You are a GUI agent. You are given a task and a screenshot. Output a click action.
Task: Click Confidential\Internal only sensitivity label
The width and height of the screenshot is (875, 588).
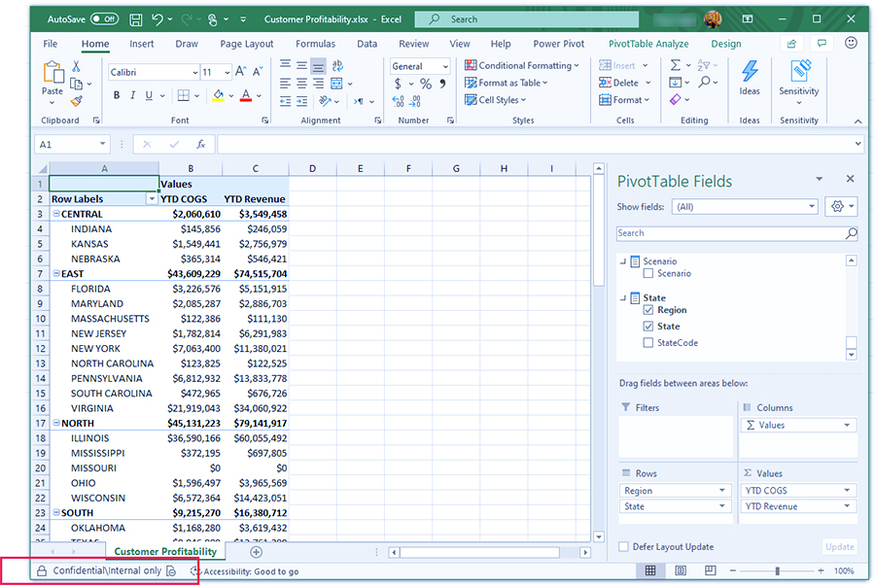point(106,571)
